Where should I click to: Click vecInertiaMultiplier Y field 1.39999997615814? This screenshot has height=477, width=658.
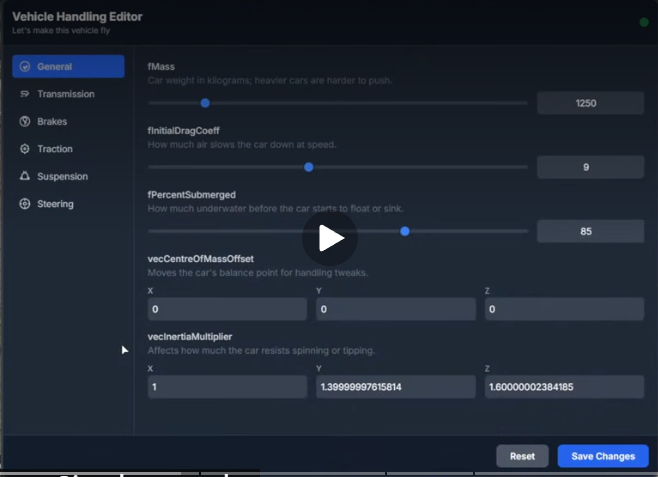[x=396, y=387]
